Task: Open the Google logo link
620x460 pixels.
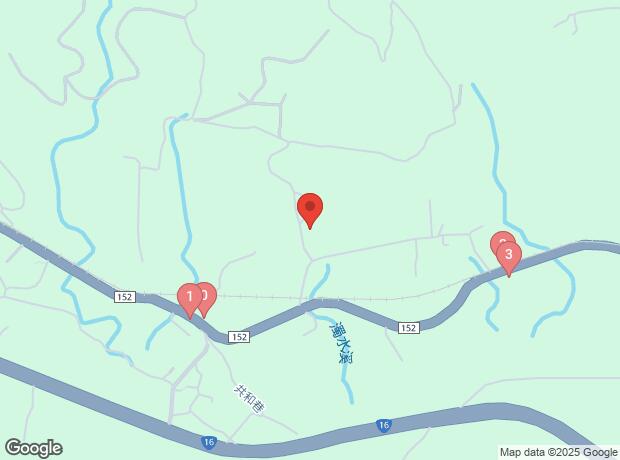Action: point(34,448)
